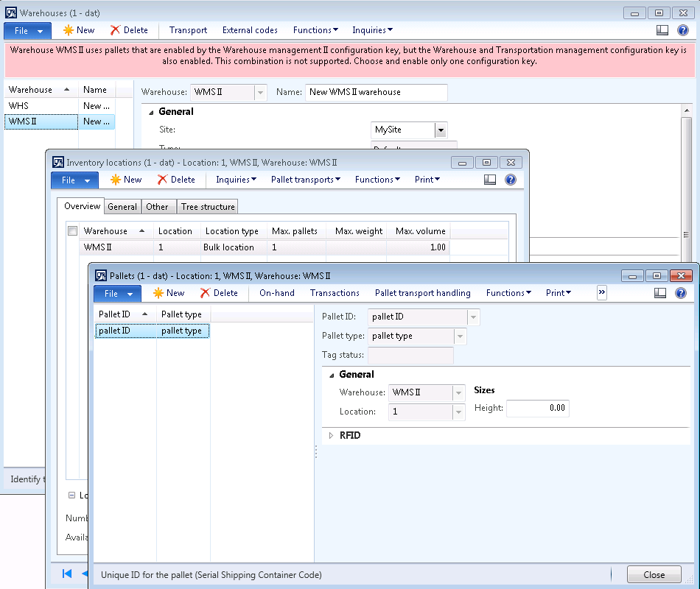Screen dimensions: 700x589
Task: Click the Height input field
Action: tap(537, 408)
